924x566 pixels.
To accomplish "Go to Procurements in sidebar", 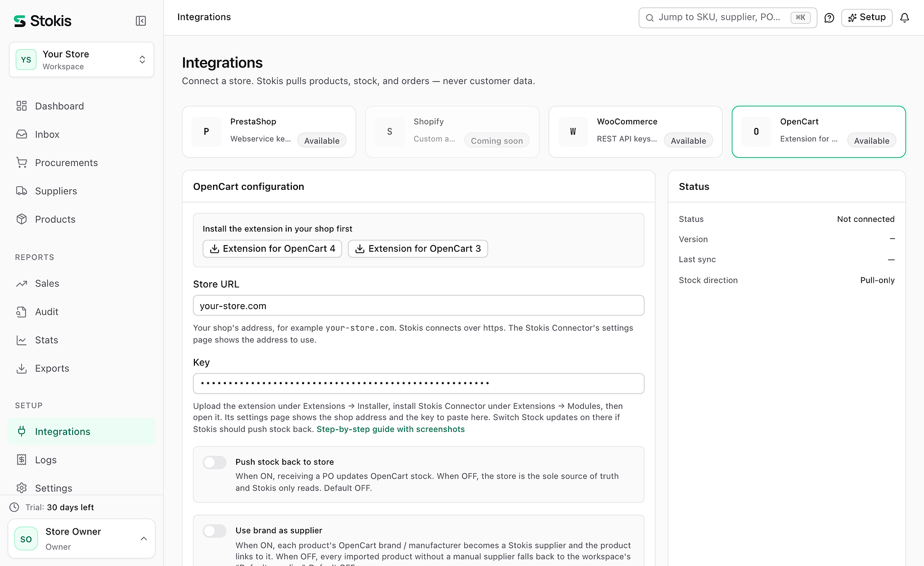I will (x=82, y=163).
